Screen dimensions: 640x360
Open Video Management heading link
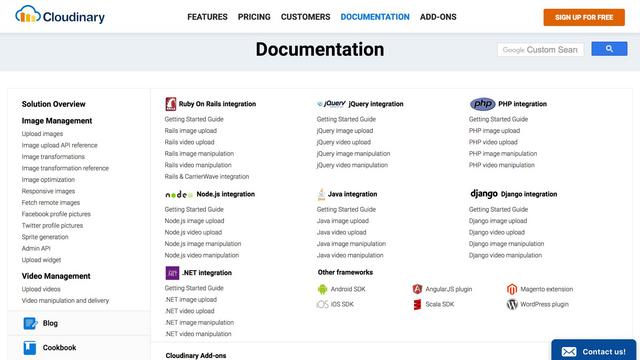(x=56, y=276)
